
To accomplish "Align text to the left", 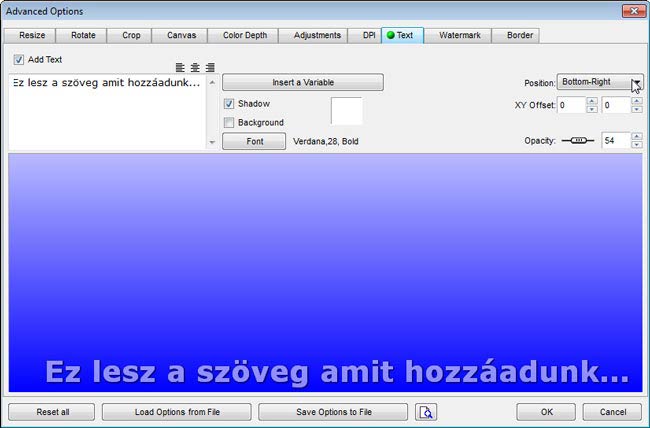I will [x=180, y=68].
